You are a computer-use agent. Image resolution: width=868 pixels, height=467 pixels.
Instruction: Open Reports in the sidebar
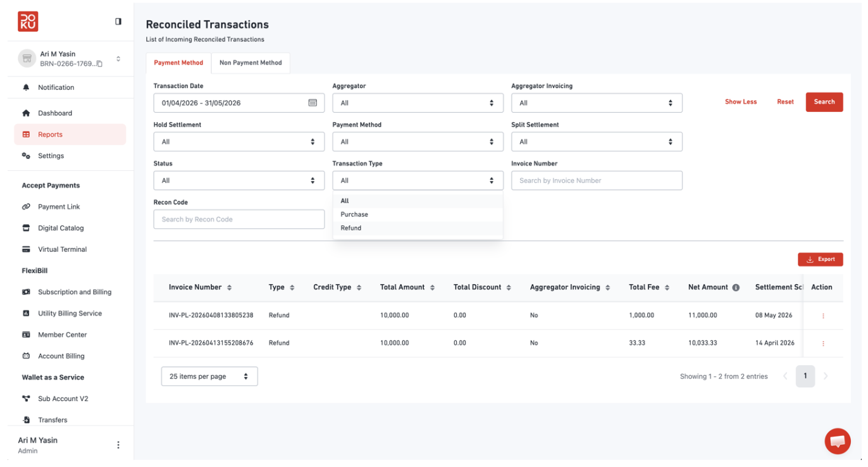click(70, 134)
